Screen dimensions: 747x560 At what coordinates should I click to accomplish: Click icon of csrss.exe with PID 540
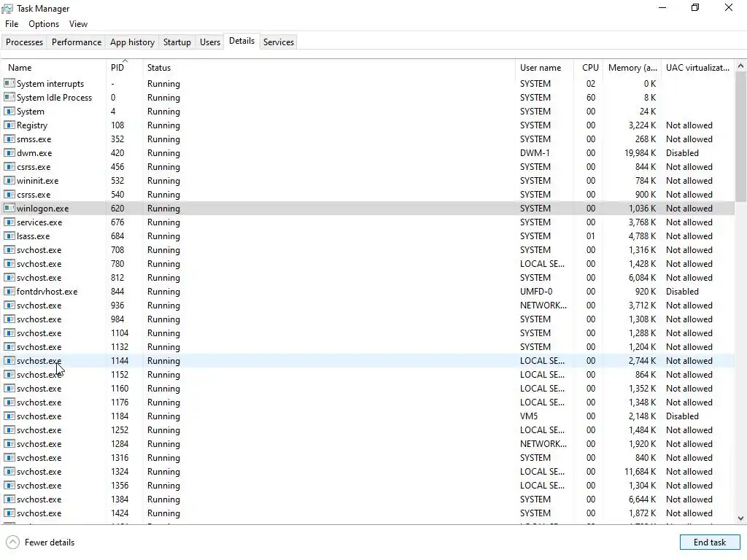coord(9,194)
